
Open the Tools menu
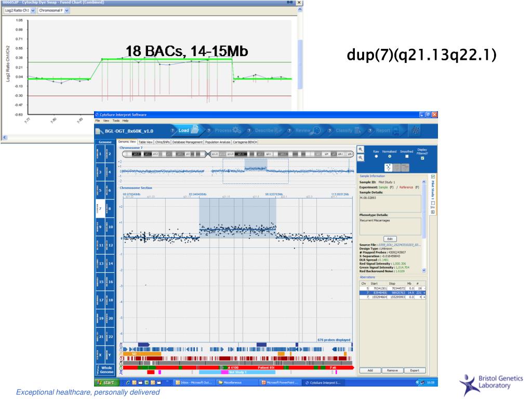point(115,121)
